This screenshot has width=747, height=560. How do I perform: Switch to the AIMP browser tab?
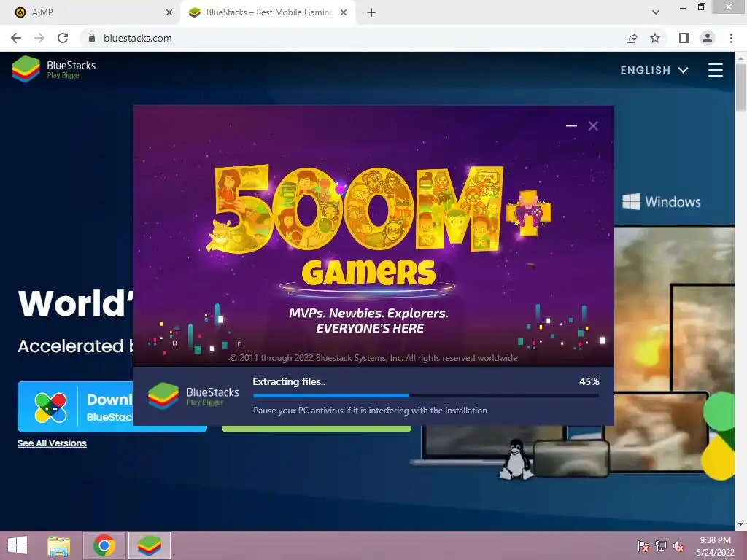(90, 12)
